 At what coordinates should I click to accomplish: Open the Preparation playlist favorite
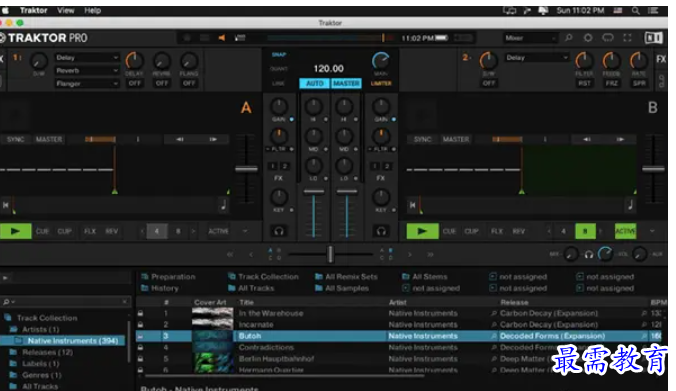pos(169,277)
